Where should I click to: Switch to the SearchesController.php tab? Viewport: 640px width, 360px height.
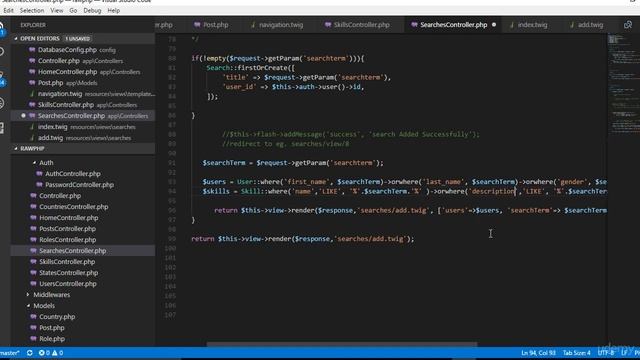(453, 25)
